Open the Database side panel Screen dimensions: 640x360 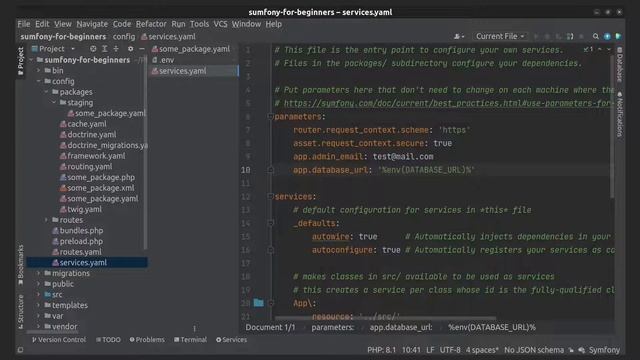point(620,64)
